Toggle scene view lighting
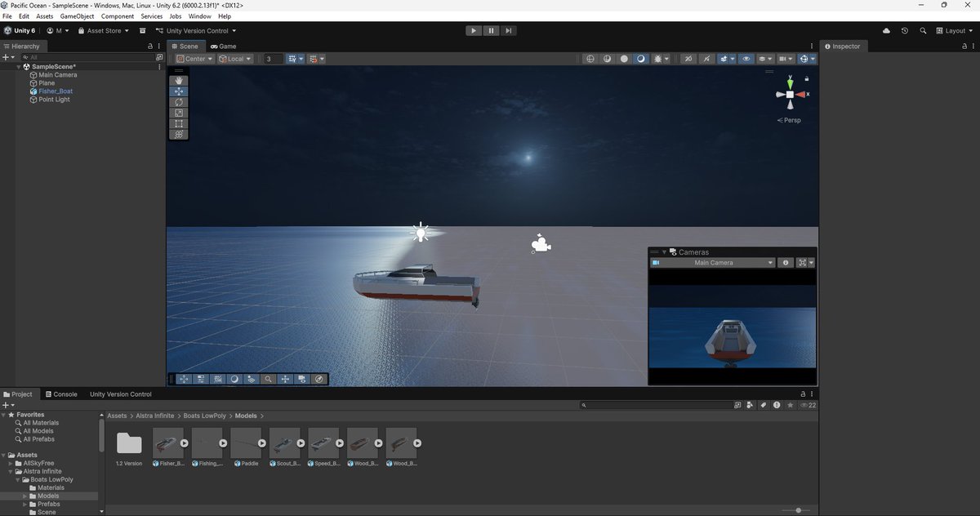The height and width of the screenshot is (516, 980). click(x=607, y=59)
